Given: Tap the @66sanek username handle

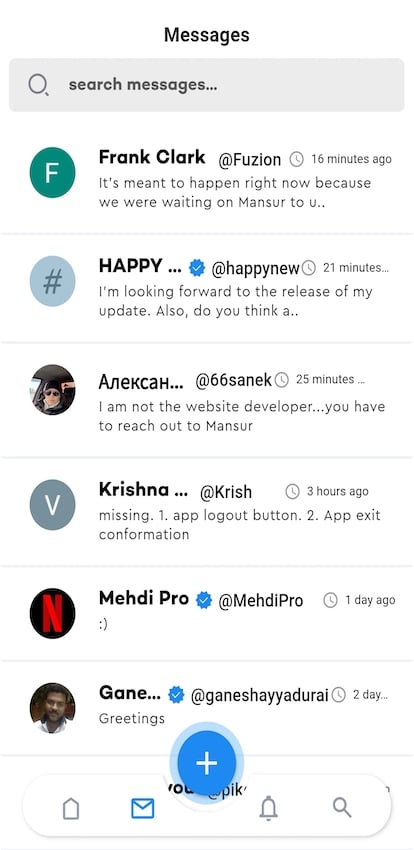Looking at the screenshot, I should (x=234, y=381).
